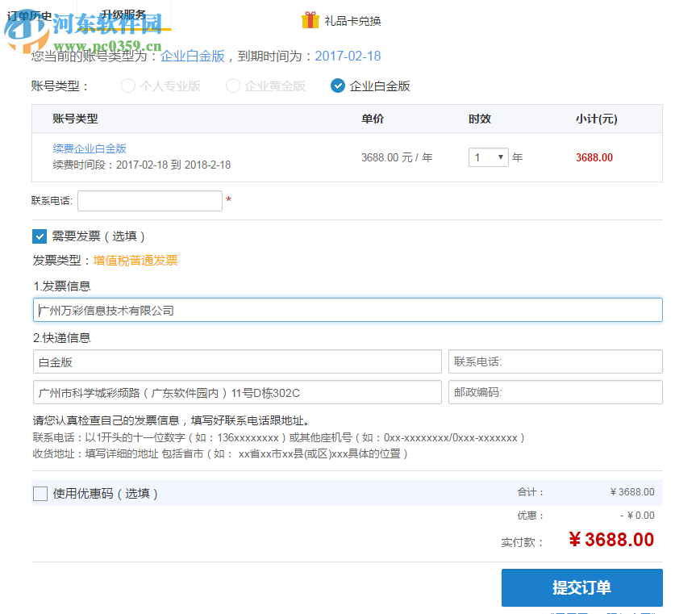Screen dimensions: 700x614
Task: Click the 提交订单 submit button
Action: tap(582, 587)
